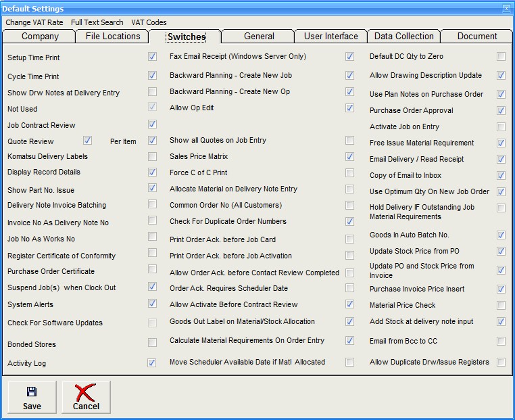Disable the Setup Time Print checkbox
Viewport: 515px width, 420px height.
point(152,57)
